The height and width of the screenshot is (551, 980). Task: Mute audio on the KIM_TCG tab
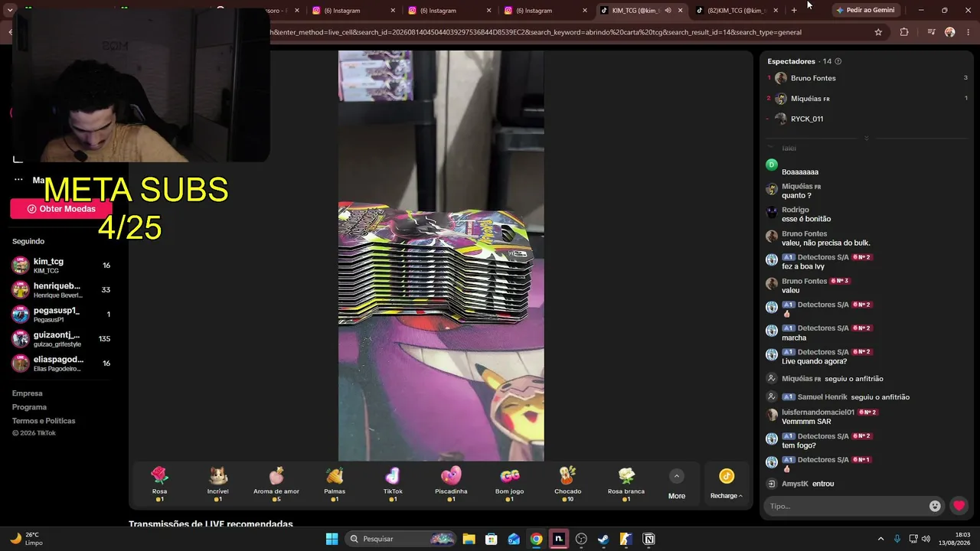[668, 10]
